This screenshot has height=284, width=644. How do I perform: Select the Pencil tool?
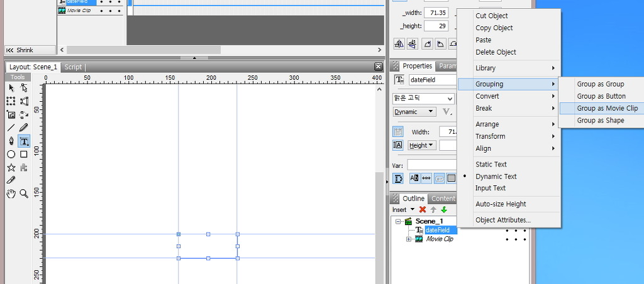24,128
